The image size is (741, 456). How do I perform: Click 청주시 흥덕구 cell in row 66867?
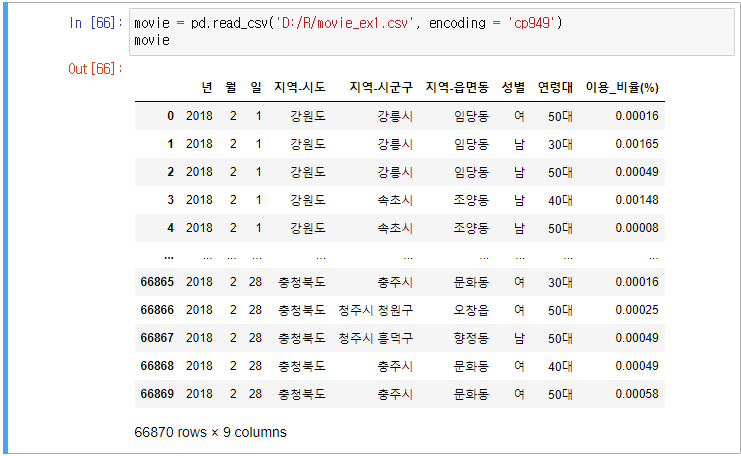(x=376, y=338)
